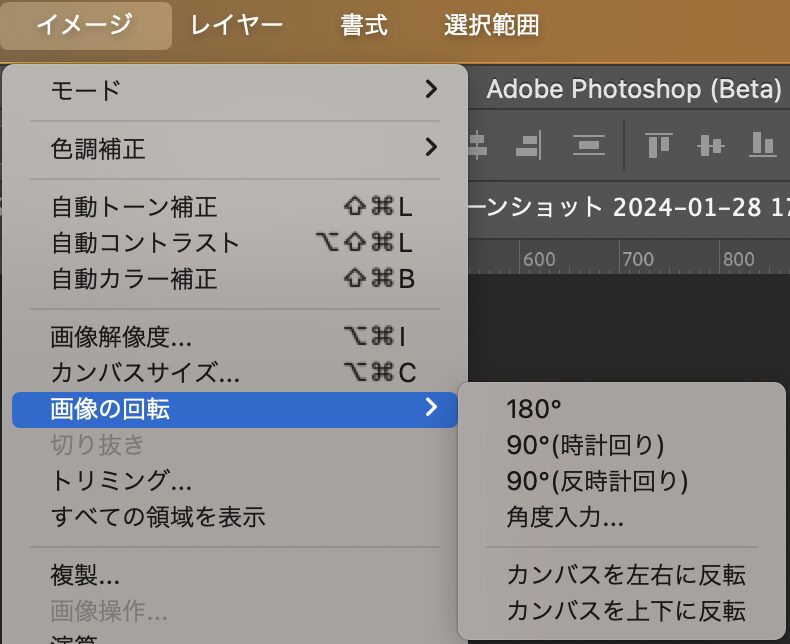
Task: Open the 角度入力... dialog
Action: (x=565, y=517)
